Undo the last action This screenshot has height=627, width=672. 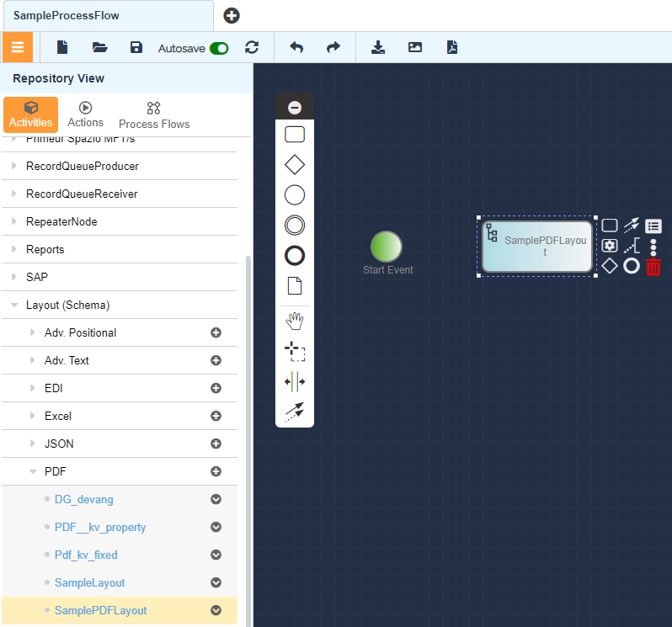(x=296, y=47)
